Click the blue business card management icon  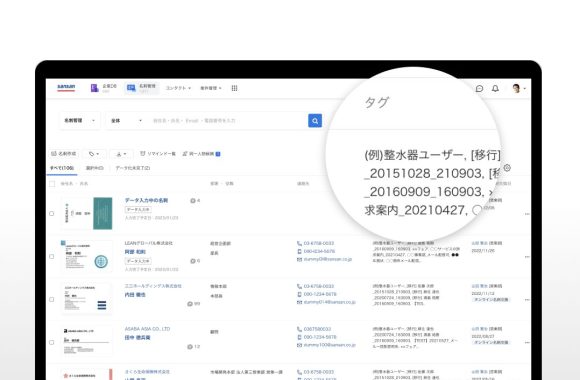coord(131,88)
